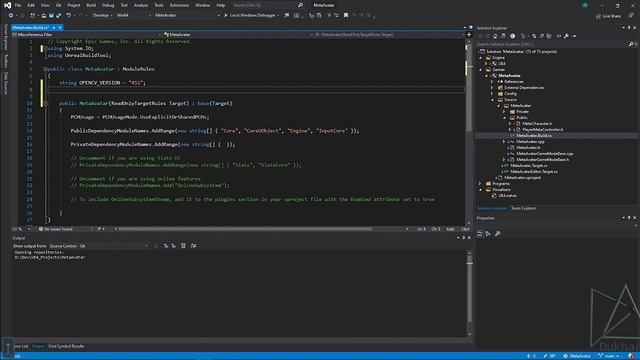Viewport: 640px width, 360px height.
Task: Click the Save file toolbar icon
Action: pos(51,16)
